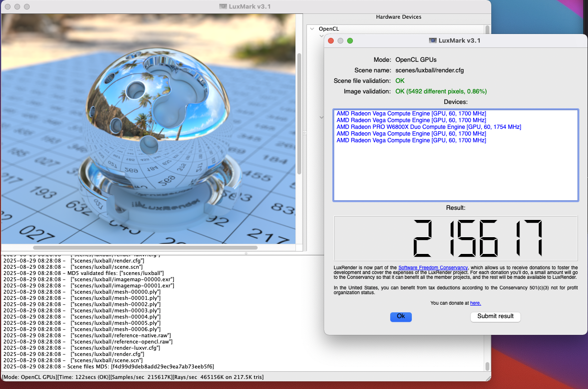Screen dimensions: 588x389
Task: Collapse the lower chevron in Hardware Devices tree
Action: pyautogui.click(x=321, y=117)
